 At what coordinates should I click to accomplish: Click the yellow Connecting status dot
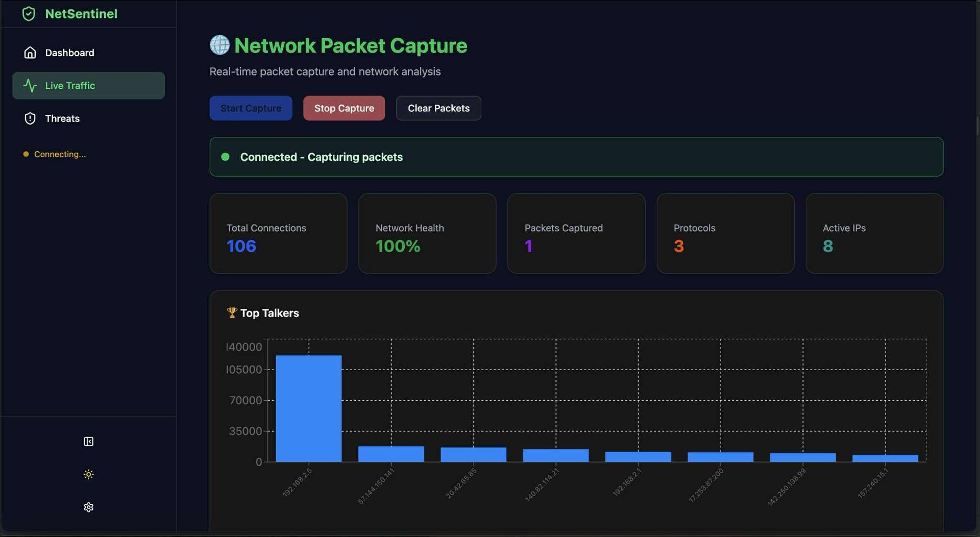(26, 154)
